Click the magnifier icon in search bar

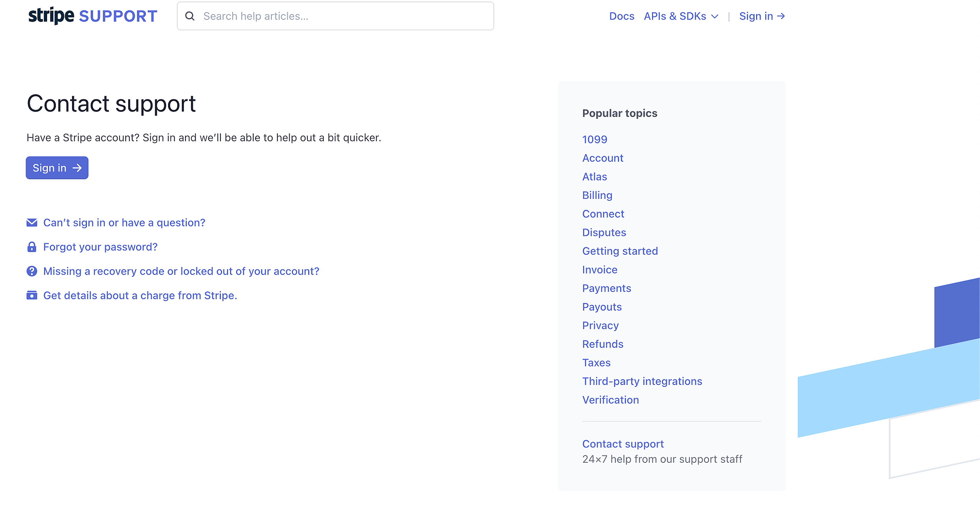[x=190, y=16]
